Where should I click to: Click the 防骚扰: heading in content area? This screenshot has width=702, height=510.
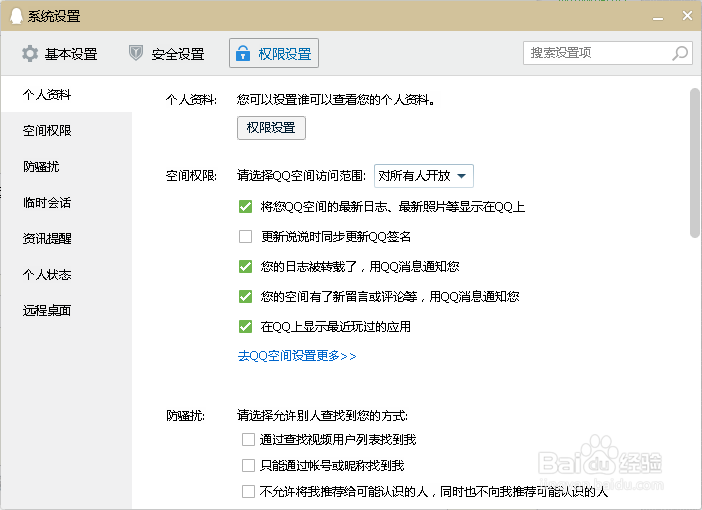coord(185,416)
